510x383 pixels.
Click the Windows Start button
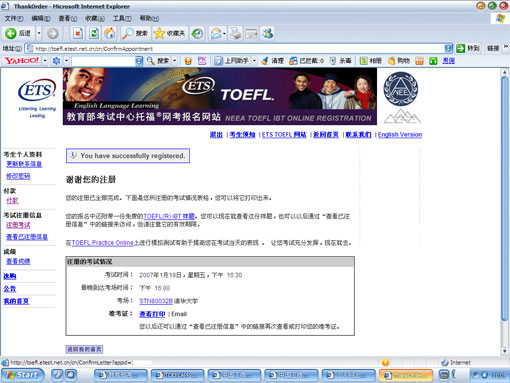point(23,375)
